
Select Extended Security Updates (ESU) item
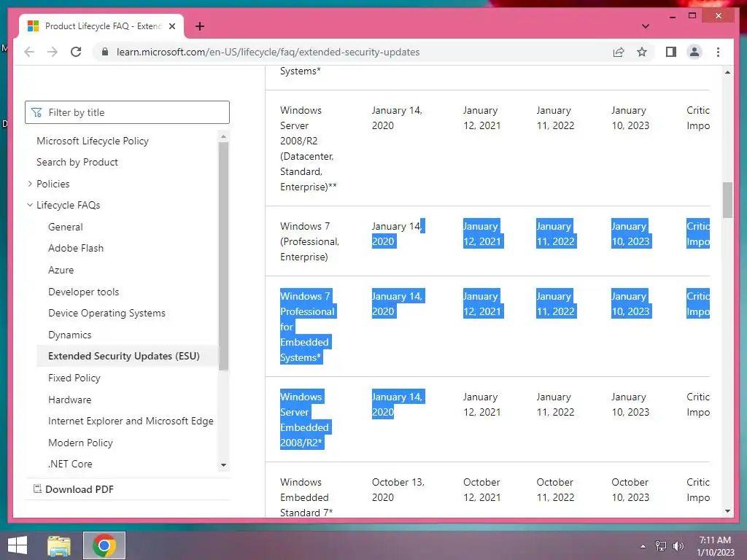tap(124, 356)
